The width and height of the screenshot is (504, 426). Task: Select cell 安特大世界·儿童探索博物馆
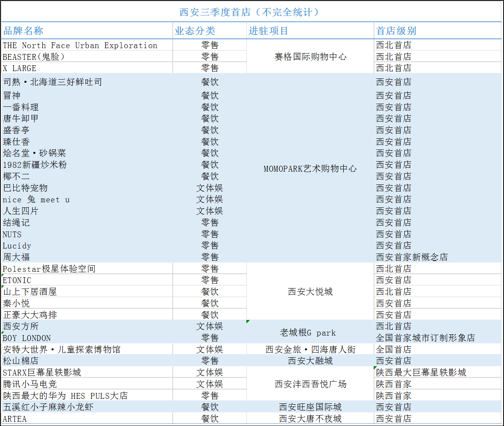coord(87,349)
